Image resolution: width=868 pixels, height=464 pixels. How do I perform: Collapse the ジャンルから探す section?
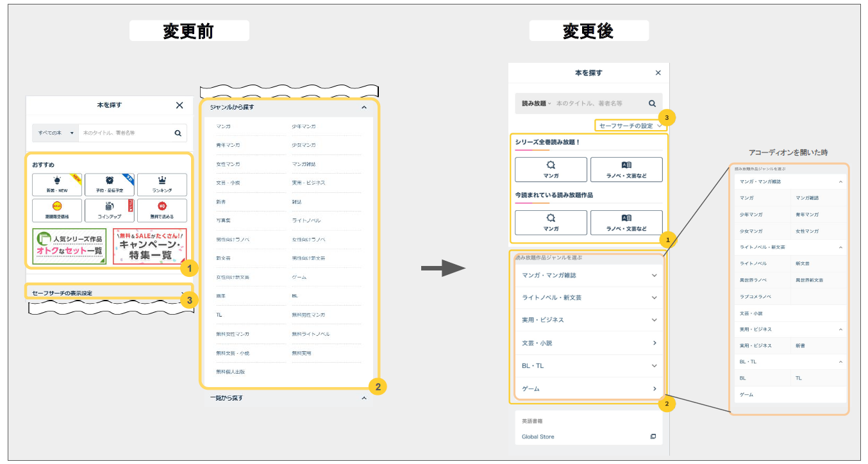coord(364,108)
